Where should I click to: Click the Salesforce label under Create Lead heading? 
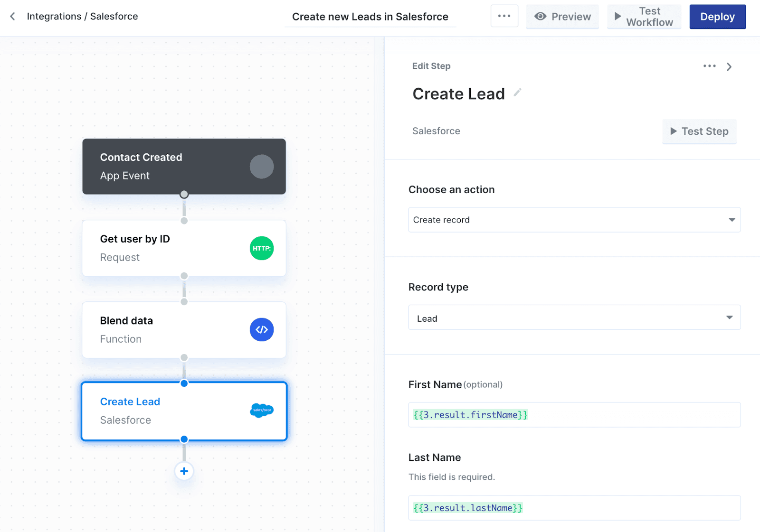click(436, 131)
